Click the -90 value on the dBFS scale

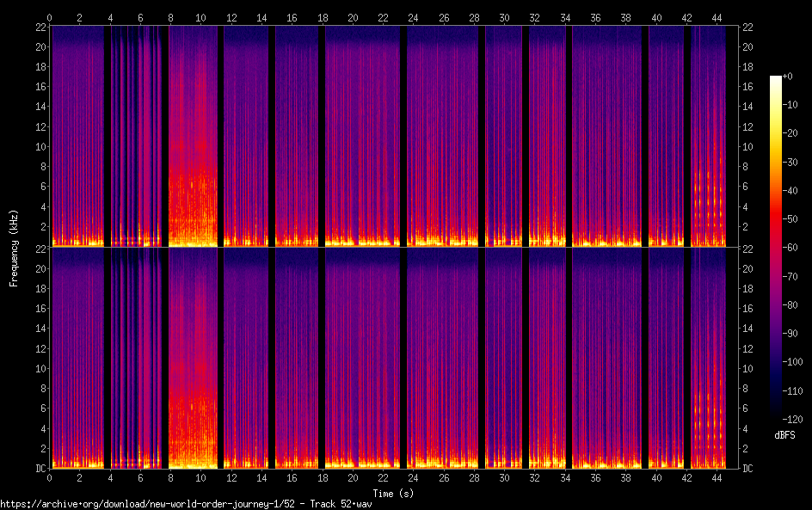tap(791, 334)
